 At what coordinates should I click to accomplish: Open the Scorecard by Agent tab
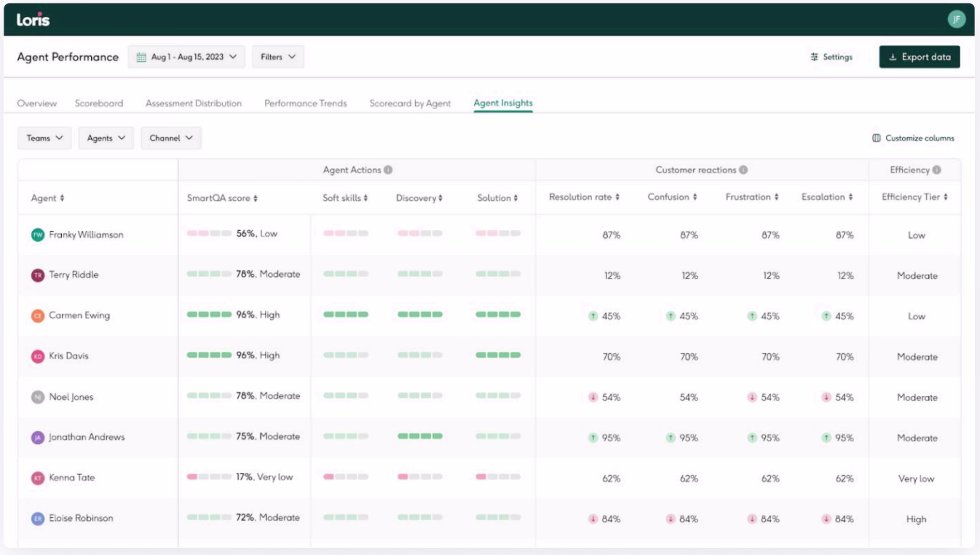point(410,103)
